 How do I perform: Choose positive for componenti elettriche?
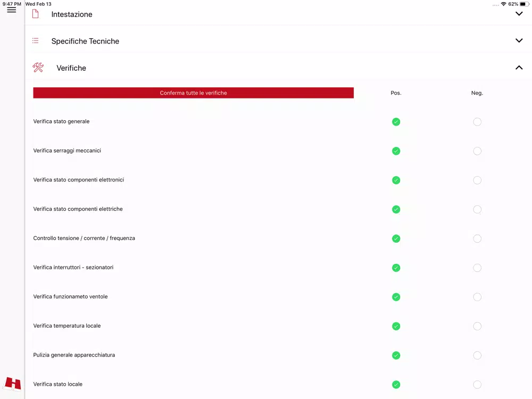click(396, 209)
